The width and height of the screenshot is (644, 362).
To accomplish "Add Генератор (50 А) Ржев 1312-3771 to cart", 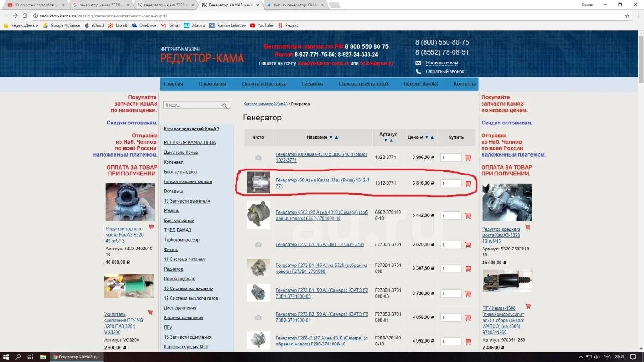I will click(x=468, y=183).
